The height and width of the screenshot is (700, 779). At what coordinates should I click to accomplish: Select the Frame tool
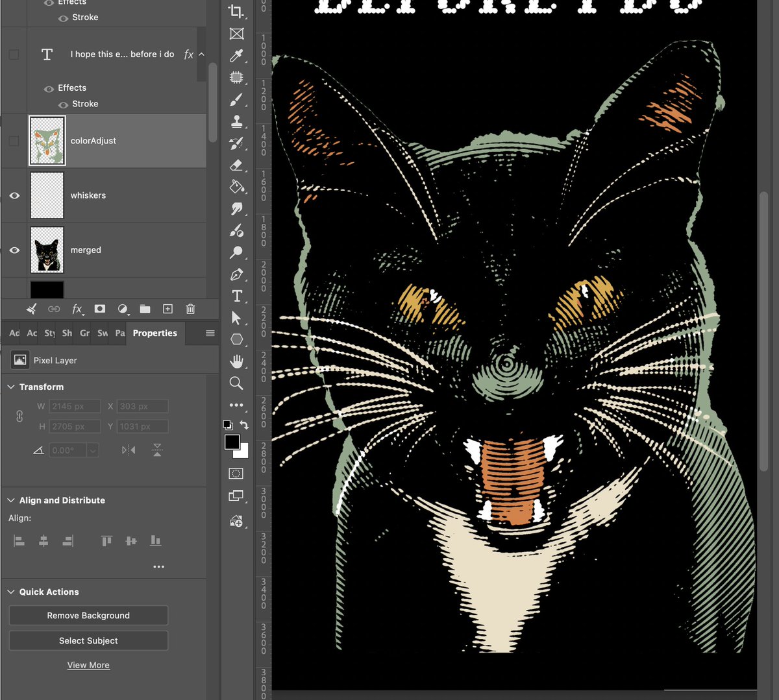(236, 34)
